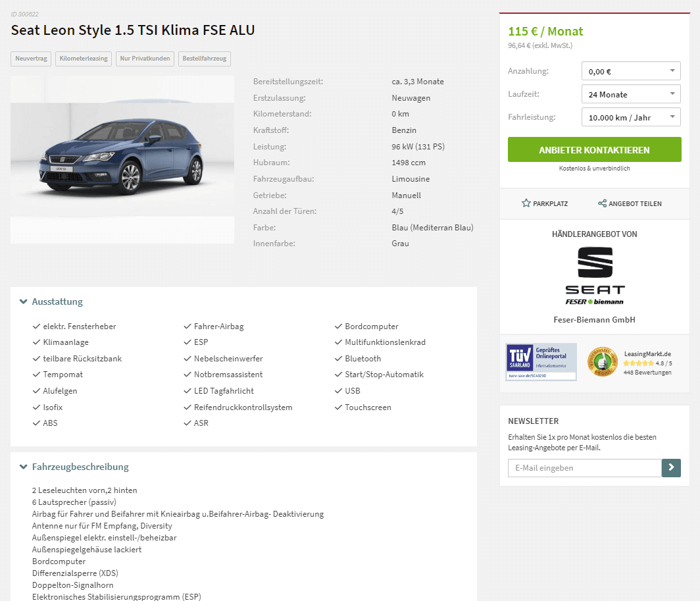Viewport: 700px width, 601px height.
Task: Click the ASR feature entry
Action: point(201,423)
